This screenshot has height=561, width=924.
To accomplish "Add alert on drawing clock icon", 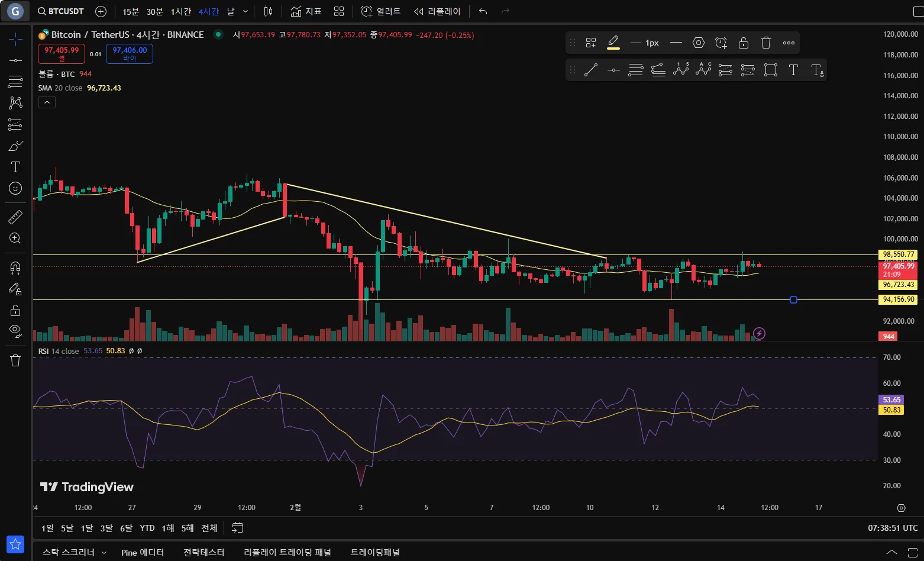I will pyautogui.click(x=721, y=43).
